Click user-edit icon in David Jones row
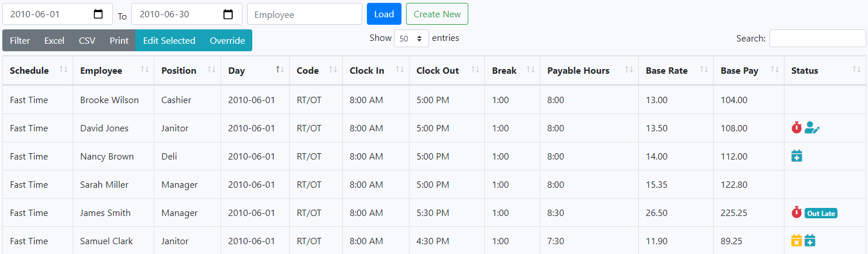The width and height of the screenshot is (868, 254). click(x=812, y=127)
